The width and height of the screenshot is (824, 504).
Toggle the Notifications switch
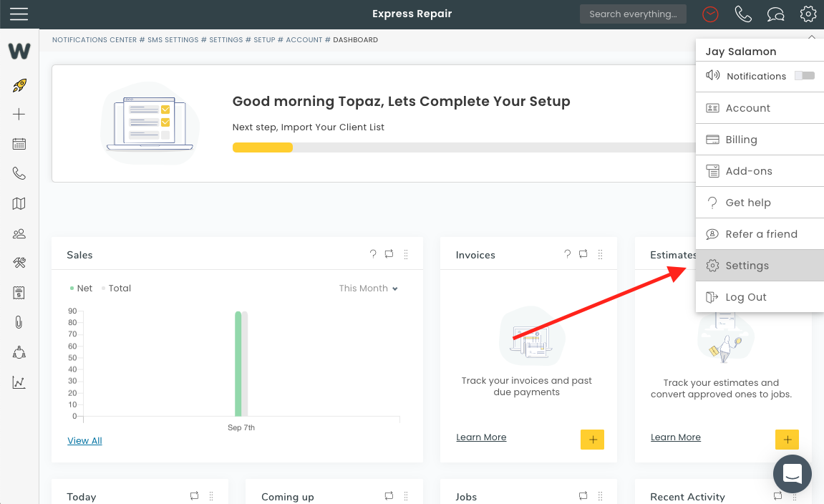coord(805,76)
